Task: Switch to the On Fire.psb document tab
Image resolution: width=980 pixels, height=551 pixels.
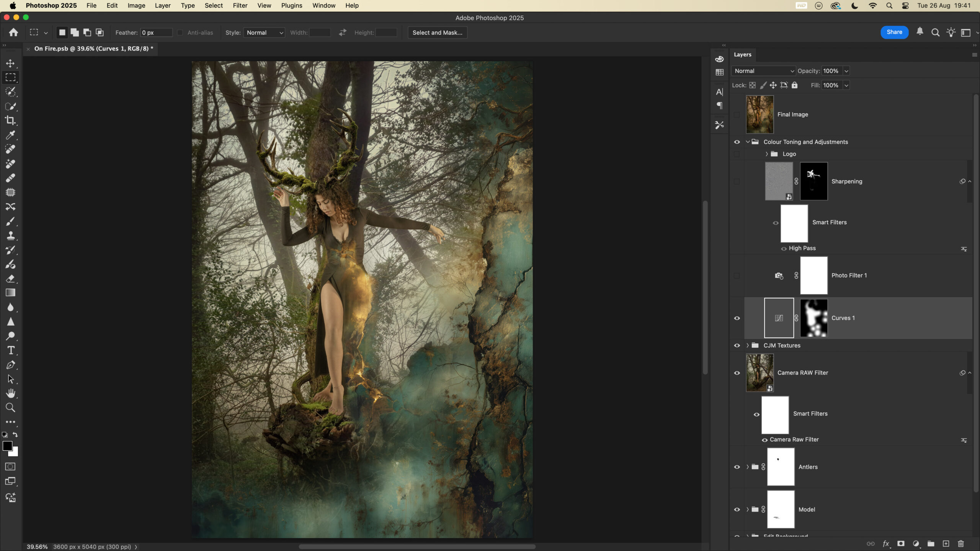Action: (x=93, y=49)
